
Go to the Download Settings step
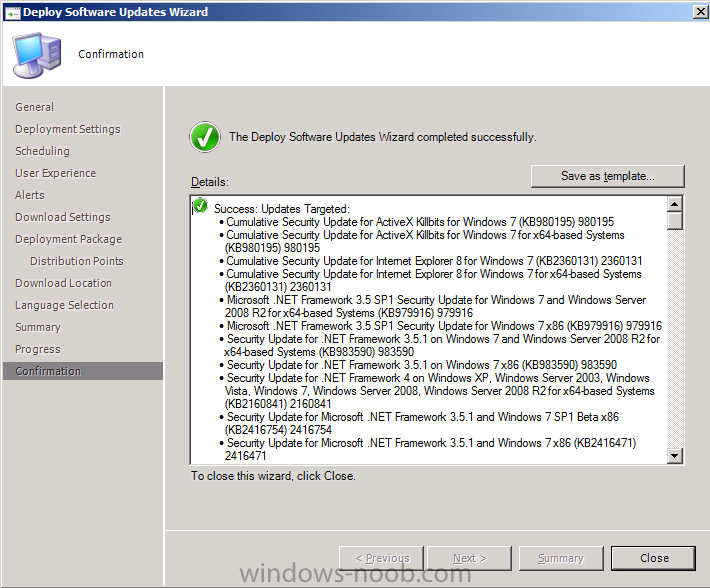pyautogui.click(x=62, y=217)
